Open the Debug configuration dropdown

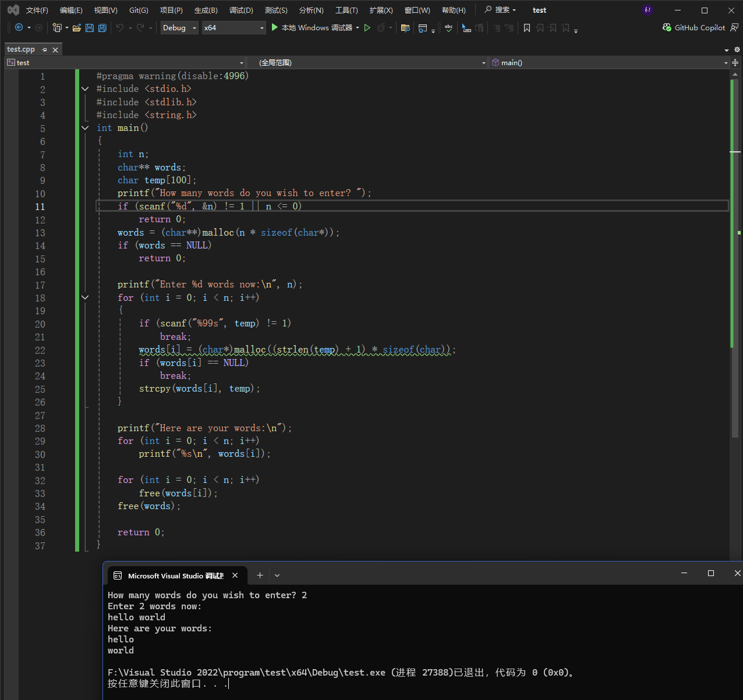point(179,27)
